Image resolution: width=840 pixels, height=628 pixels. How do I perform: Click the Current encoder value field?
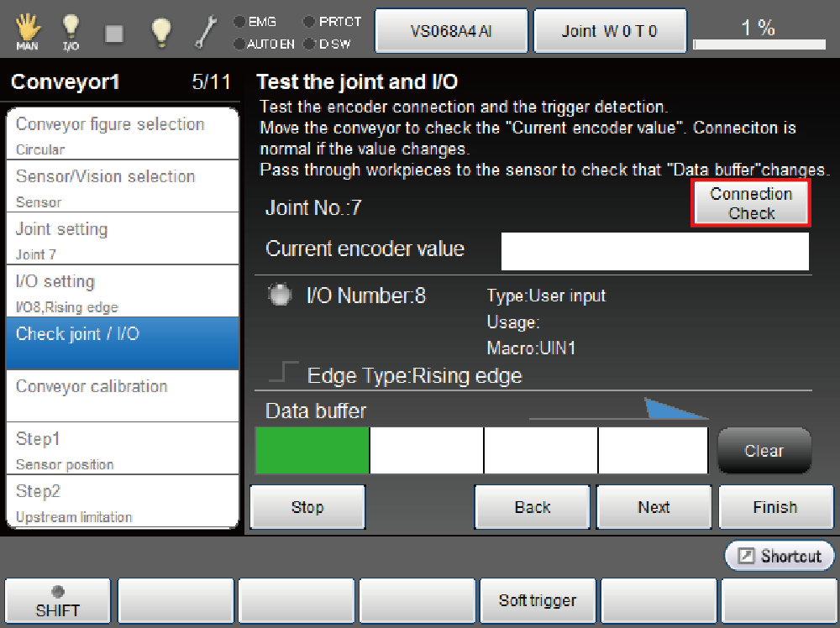coord(655,251)
